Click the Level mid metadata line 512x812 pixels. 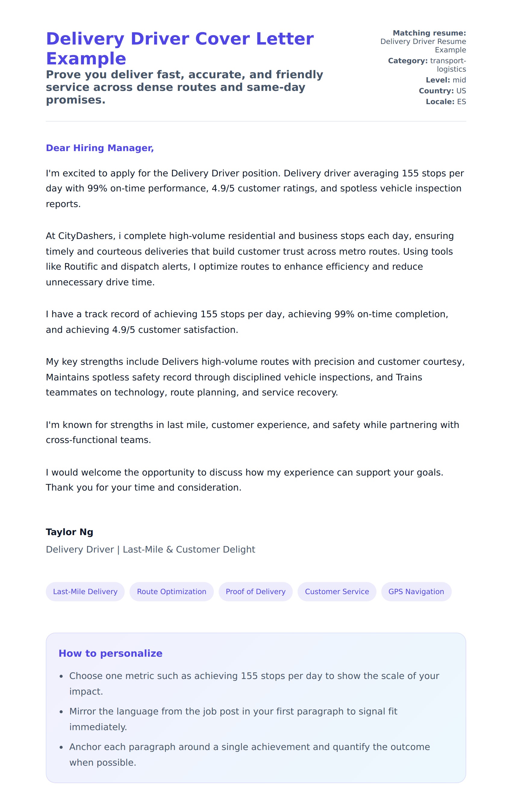click(x=445, y=80)
